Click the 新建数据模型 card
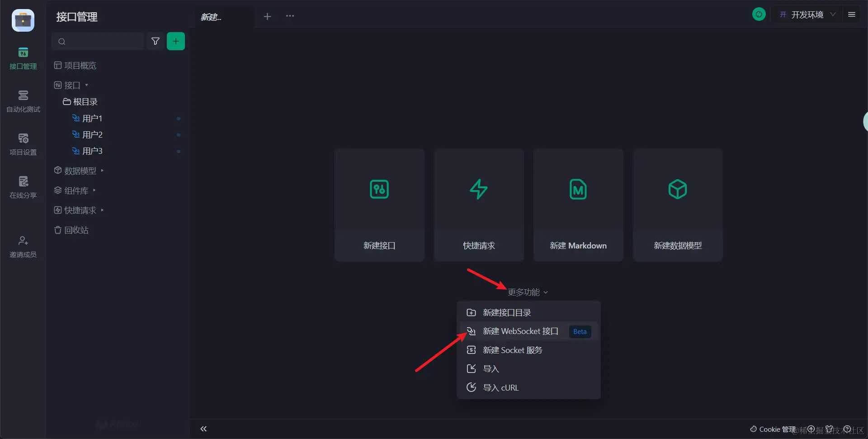Viewport: 868px width, 439px height. [x=678, y=205]
